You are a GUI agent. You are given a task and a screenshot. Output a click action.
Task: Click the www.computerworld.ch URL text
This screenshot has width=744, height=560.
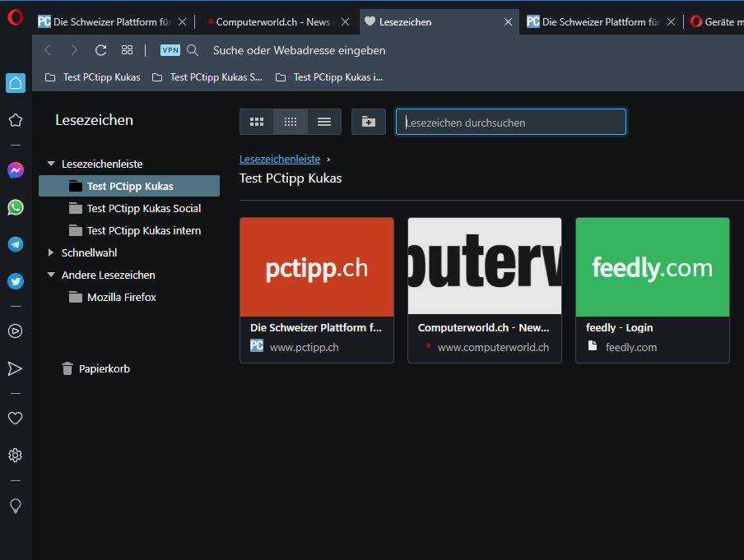(494, 347)
